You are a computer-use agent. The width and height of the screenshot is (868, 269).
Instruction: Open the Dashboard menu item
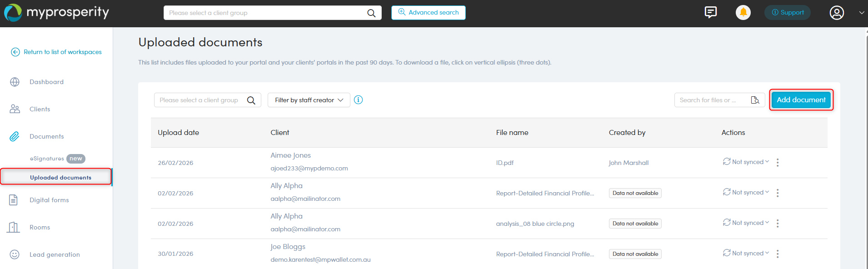[46, 82]
